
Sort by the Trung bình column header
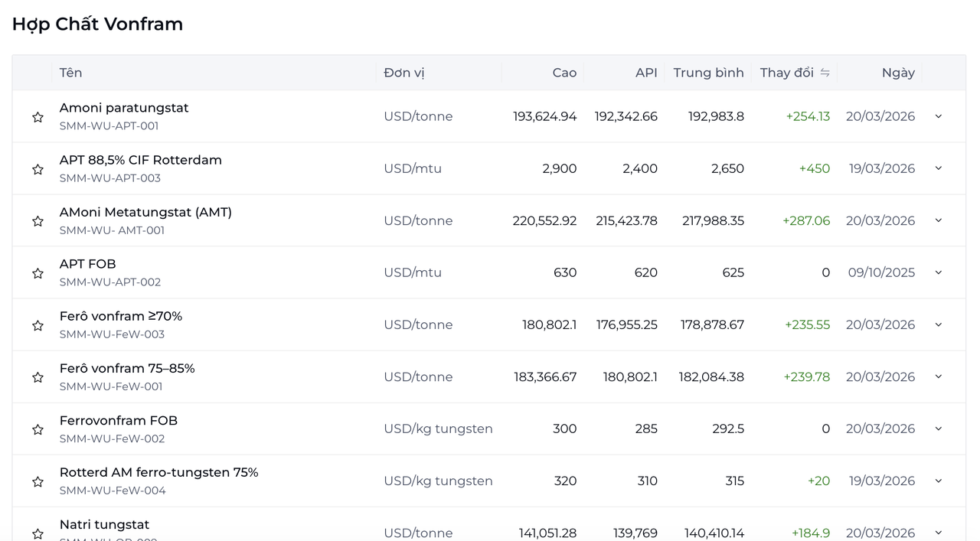(x=708, y=73)
